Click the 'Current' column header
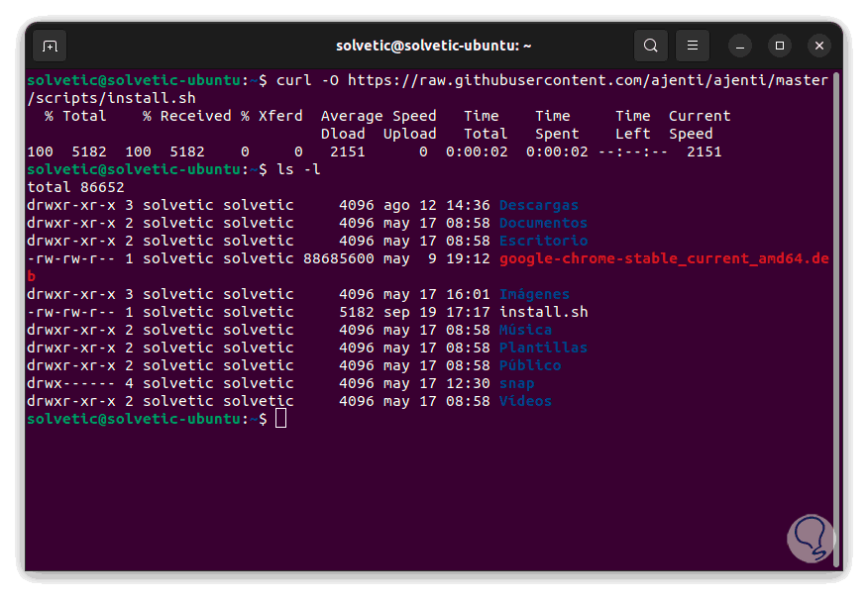Image resolution: width=868 pixels, height=599 pixels. click(700, 116)
